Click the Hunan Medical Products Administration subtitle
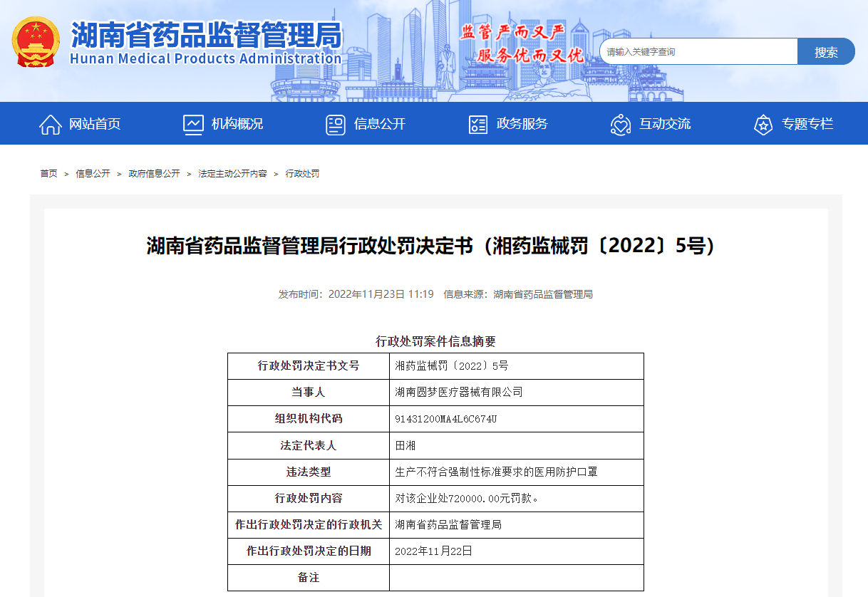 (206, 58)
